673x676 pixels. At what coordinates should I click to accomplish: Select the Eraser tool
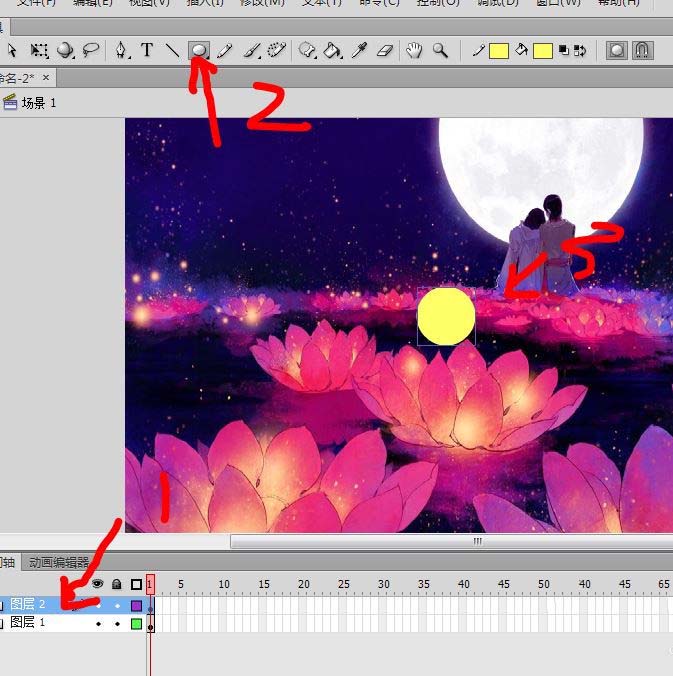[x=385, y=50]
